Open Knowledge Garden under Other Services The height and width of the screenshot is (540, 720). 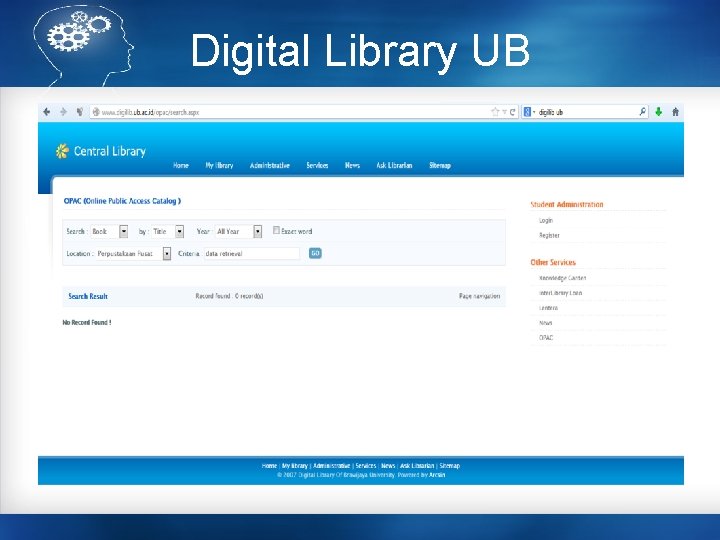click(562, 278)
